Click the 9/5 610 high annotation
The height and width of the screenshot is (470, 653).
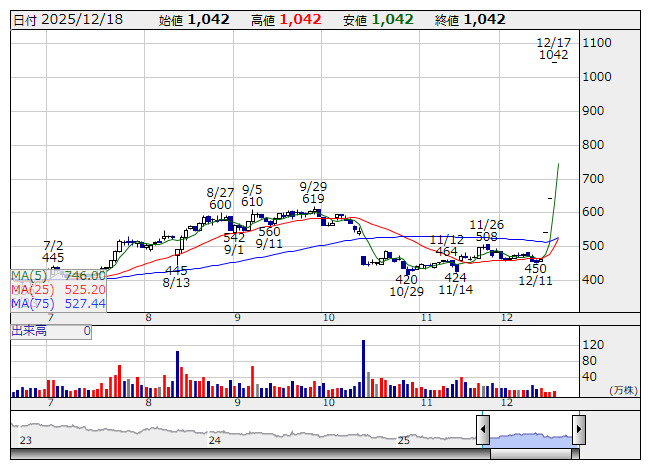click(252, 196)
